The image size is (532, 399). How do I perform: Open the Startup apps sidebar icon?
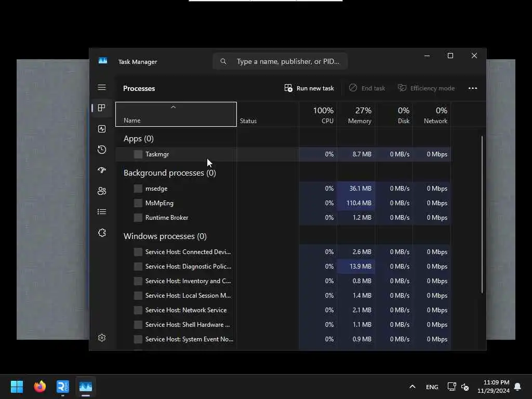[102, 170]
